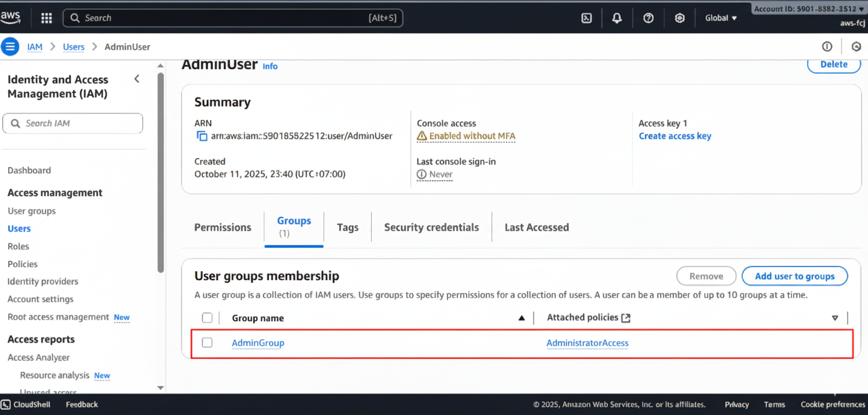Sort by Group name ascending arrow
This screenshot has width=868, height=415.
tap(521, 318)
